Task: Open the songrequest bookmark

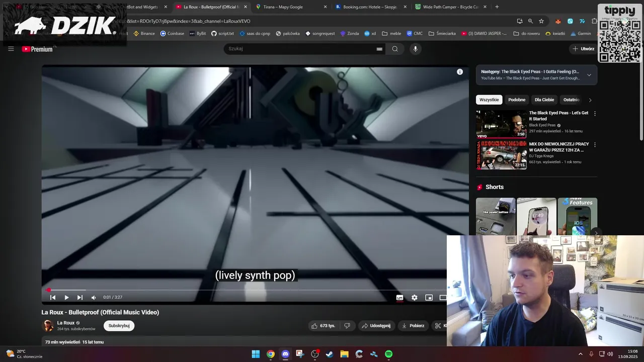Action: point(319,34)
